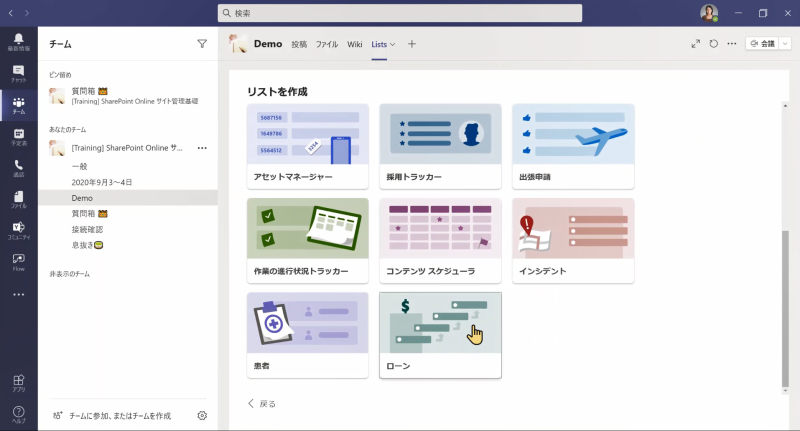Open the Yammer communities icon
800x431 pixels.
(x=18, y=231)
